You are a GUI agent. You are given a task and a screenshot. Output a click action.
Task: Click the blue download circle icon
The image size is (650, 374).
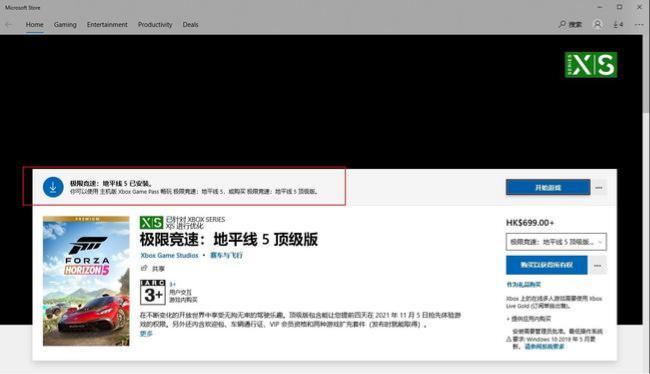point(53,187)
